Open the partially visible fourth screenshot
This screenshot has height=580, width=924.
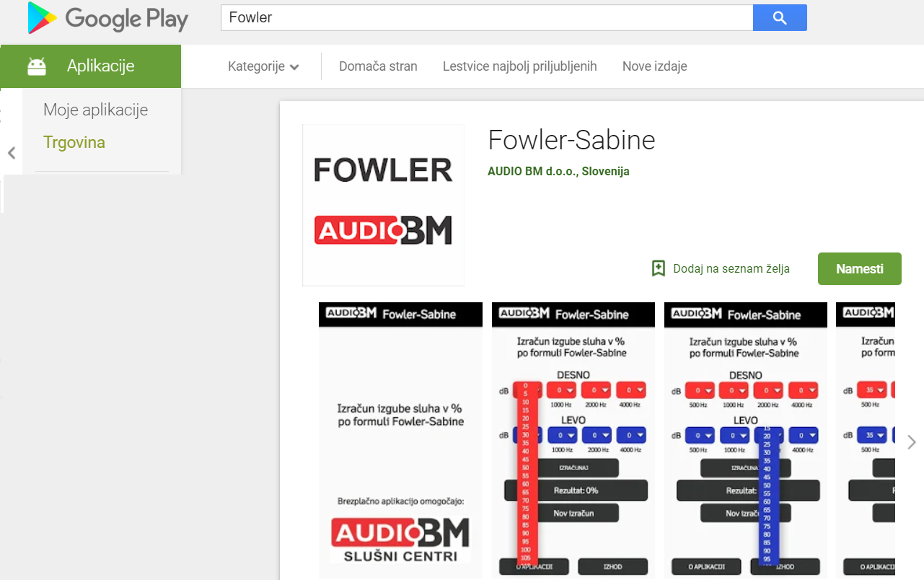[x=866, y=440]
